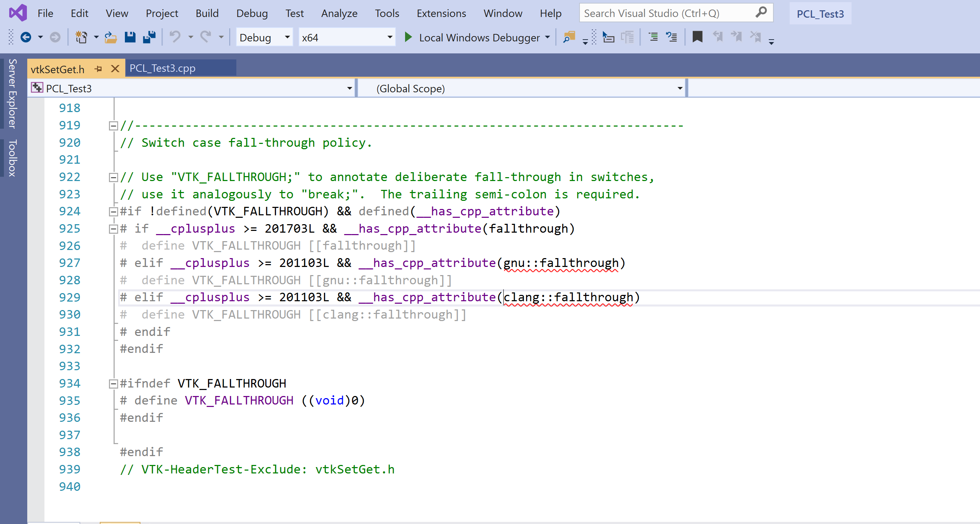Unpin the vtkSetGet.h tab
The height and width of the screenshot is (524, 980).
click(99, 69)
